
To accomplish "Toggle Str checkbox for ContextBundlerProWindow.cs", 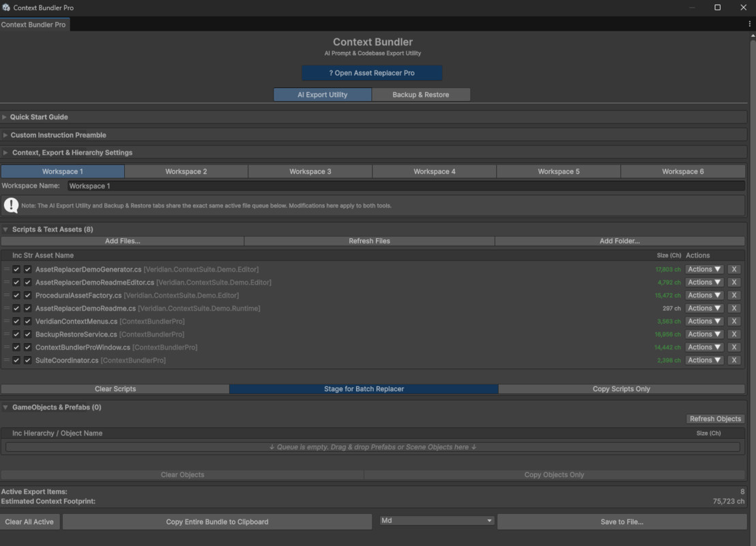I will [x=27, y=347].
